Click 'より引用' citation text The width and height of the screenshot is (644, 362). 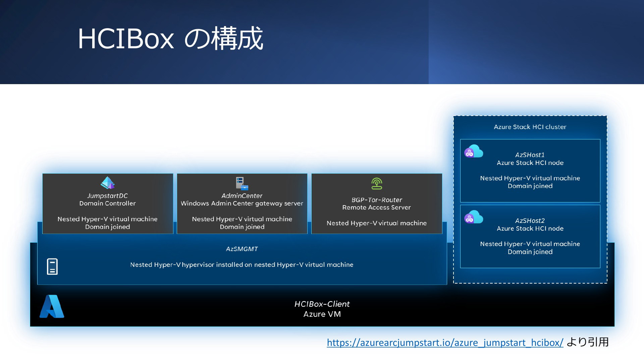click(588, 342)
